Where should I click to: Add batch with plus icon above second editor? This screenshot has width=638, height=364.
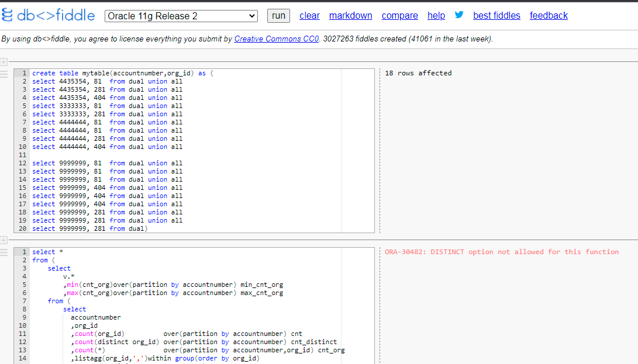4,240
